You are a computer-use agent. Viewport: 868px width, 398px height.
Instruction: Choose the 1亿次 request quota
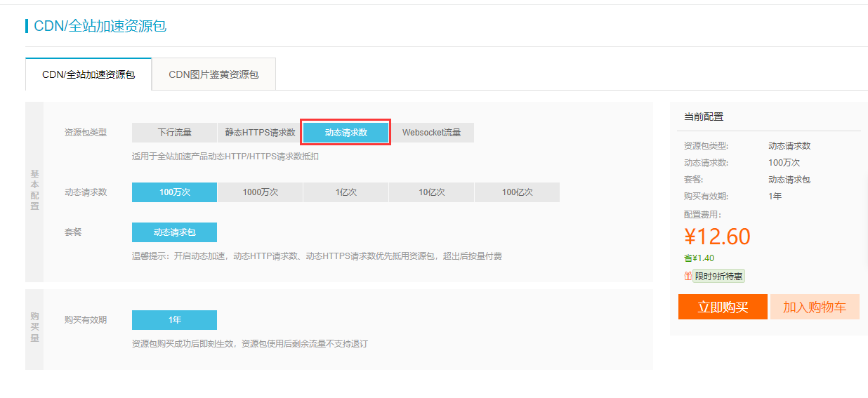pos(346,192)
